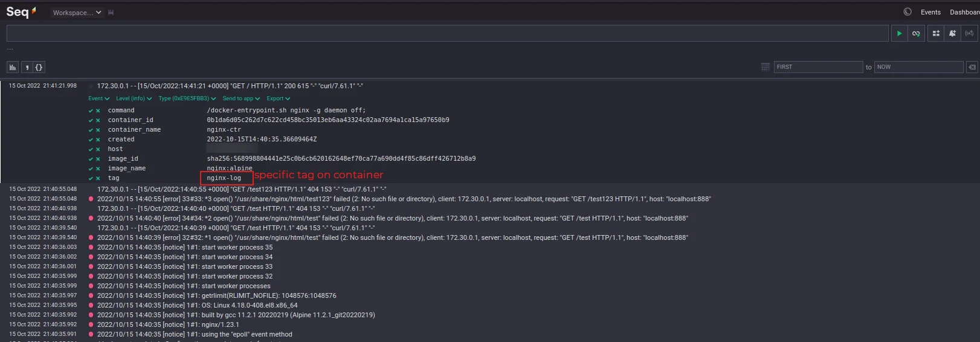Click red level dot on 21:40:55.048 test123 error
Screen dimensions: 980x342
click(x=91, y=199)
